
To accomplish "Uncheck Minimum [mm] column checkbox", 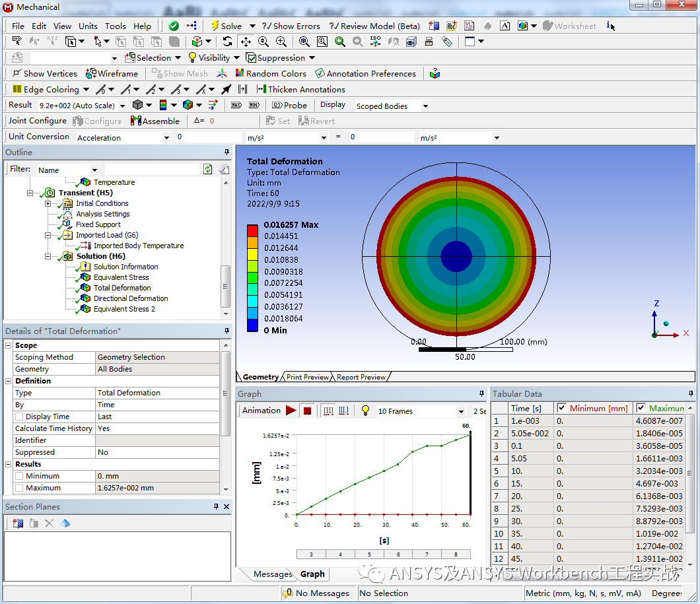I will pos(561,408).
